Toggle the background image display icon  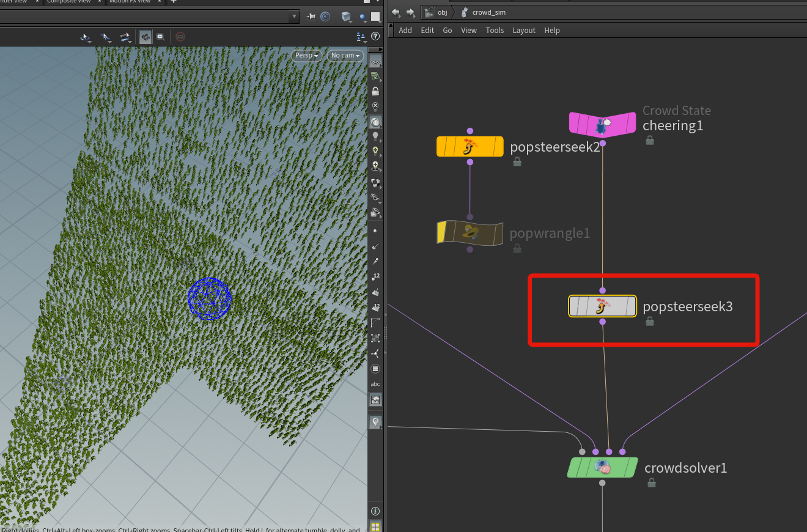point(375,400)
